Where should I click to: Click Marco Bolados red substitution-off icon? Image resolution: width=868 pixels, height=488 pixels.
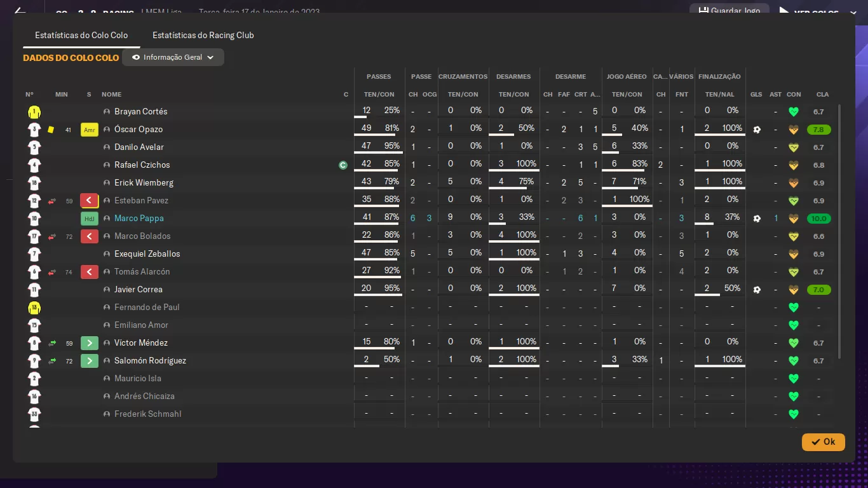click(x=90, y=236)
